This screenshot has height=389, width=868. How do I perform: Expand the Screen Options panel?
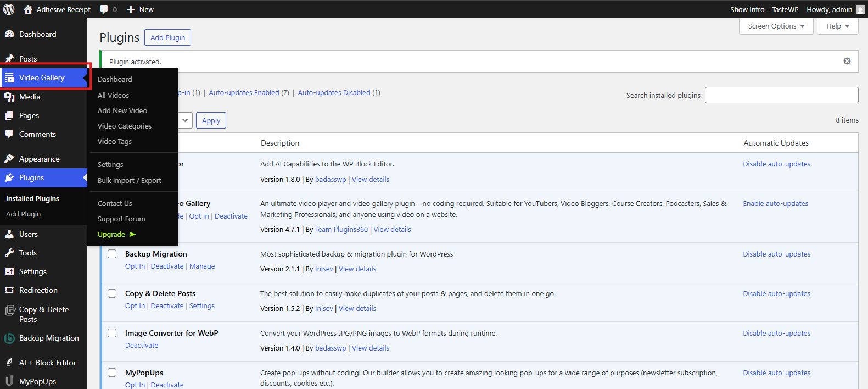[776, 26]
